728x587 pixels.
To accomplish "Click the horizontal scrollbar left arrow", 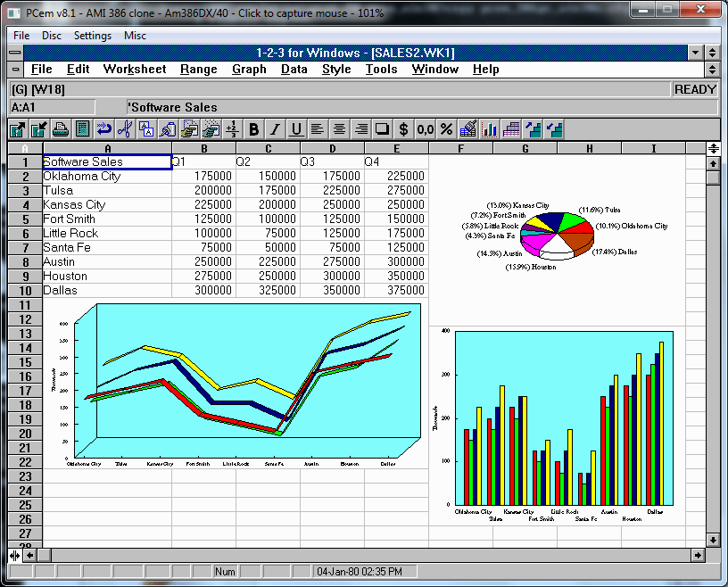I will pos(29,555).
